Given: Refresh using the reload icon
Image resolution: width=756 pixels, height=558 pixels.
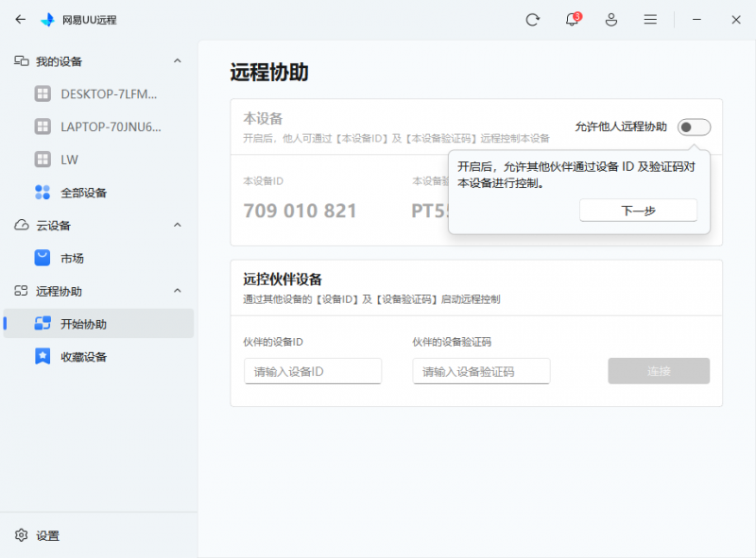Looking at the screenshot, I should 532,19.
